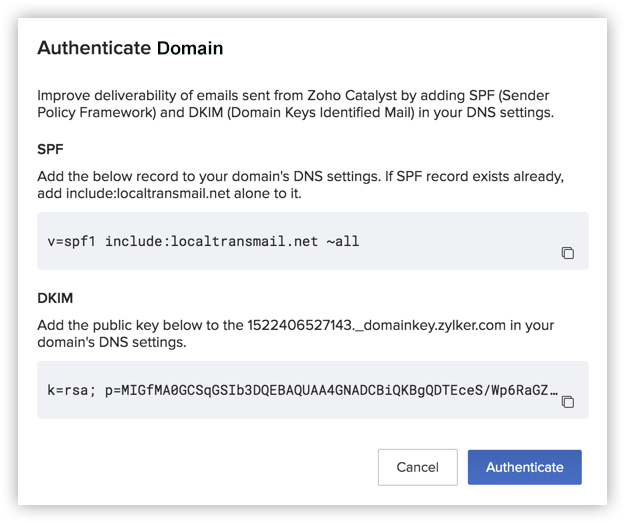The height and width of the screenshot is (523, 625).
Task: Click the 'Authenticate Domain' dialog title
Action: coord(130,48)
